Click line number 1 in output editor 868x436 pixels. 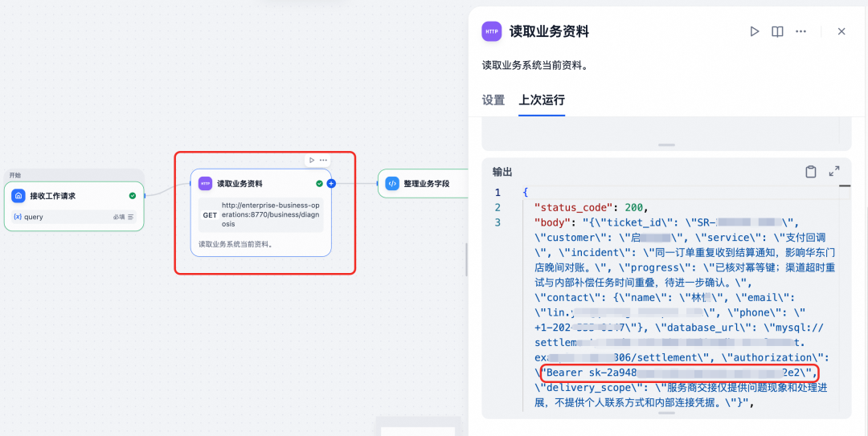[497, 193]
